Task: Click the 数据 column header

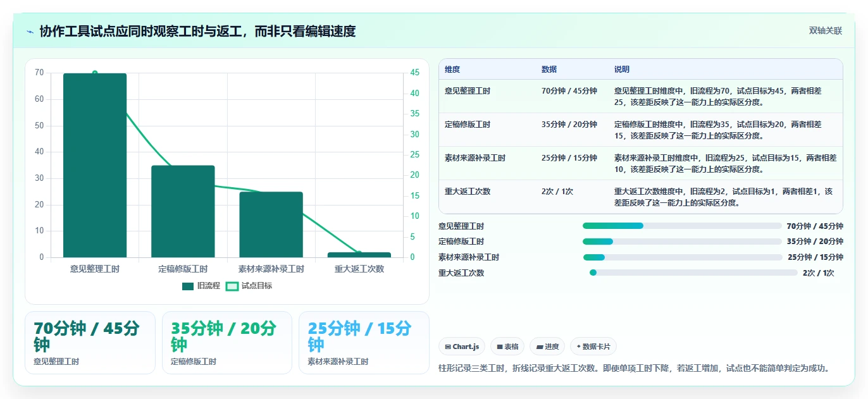Action: tap(549, 70)
